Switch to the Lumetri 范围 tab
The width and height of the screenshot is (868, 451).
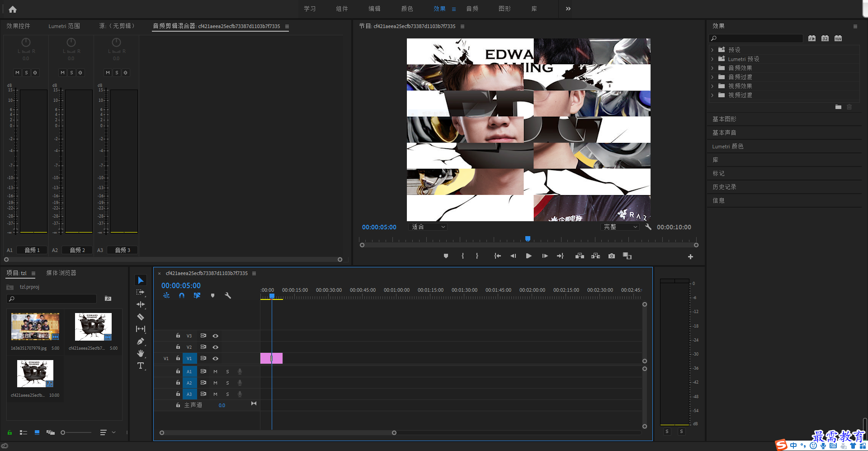[x=64, y=26]
